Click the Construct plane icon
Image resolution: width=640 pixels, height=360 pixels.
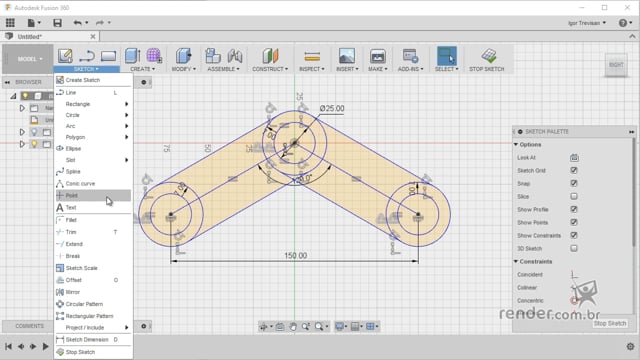click(x=270, y=56)
